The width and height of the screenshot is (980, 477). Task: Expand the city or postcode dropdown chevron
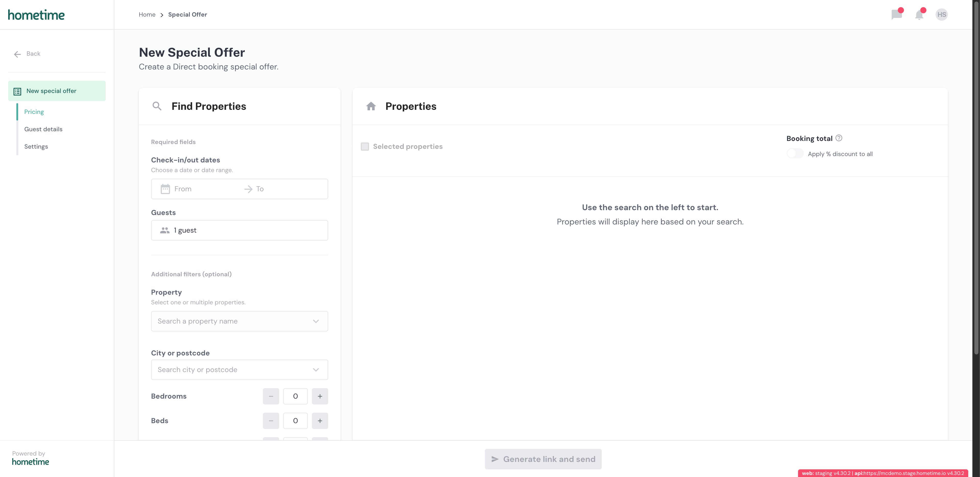point(316,370)
